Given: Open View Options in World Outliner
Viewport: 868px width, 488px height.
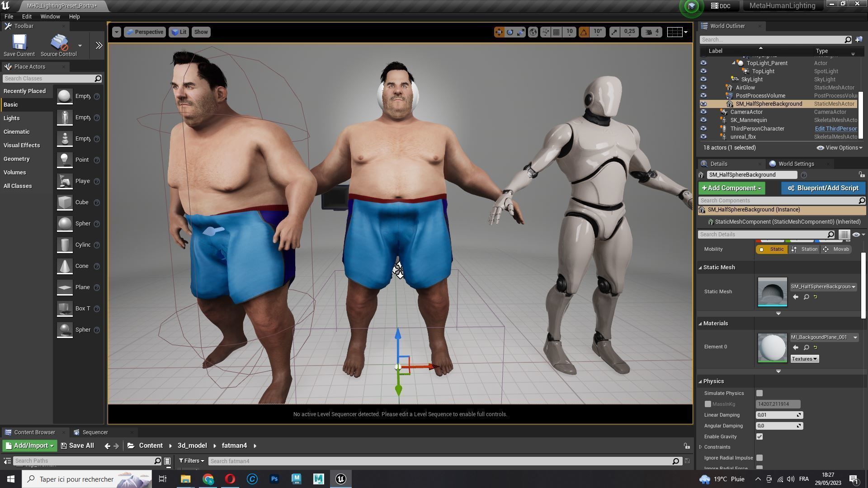Looking at the screenshot, I should (x=840, y=148).
